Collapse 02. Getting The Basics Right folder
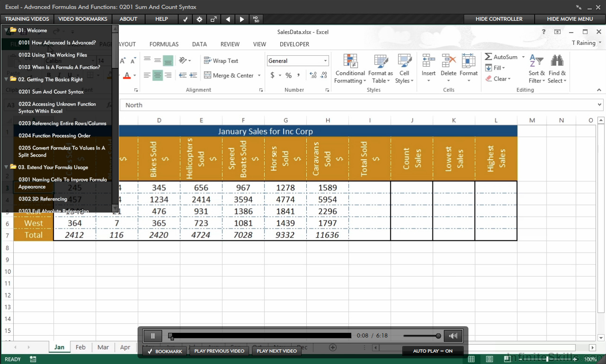 click(x=7, y=79)
